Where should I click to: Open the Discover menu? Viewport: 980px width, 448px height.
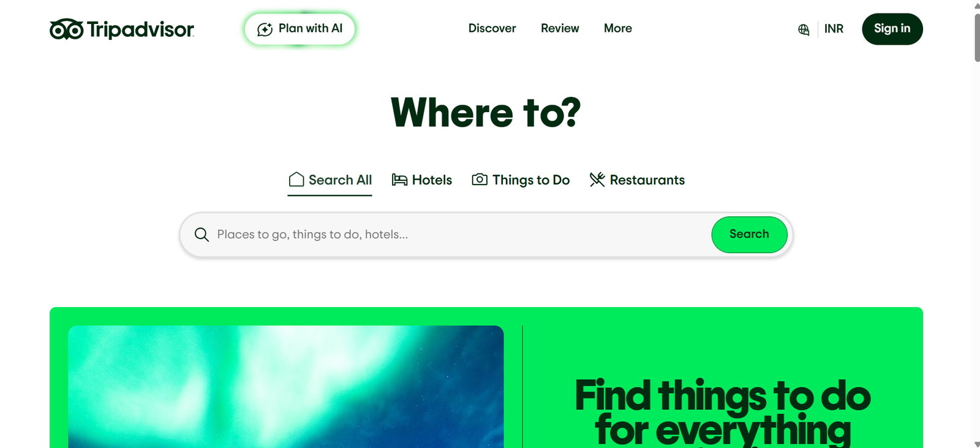(x=492, y=28)
